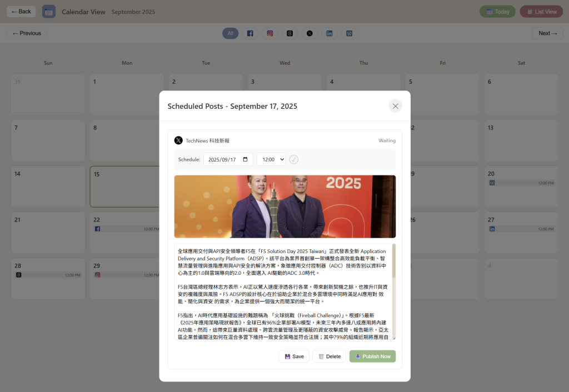This screenshot has width=569, height=392.
Task: Click the post preview image
Action: tap(284, 207)
